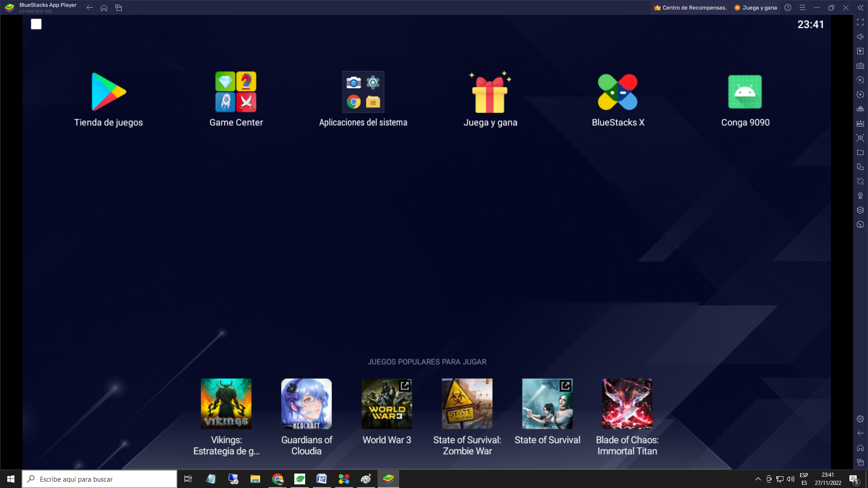Open Vikings: Estrategia de guerra game thumbnail
The image size is (868, 488).
[226, 404]
